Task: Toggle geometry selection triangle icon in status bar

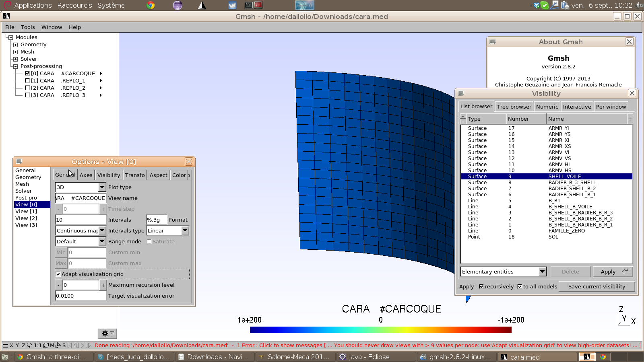Action: (x=58, y=345)
